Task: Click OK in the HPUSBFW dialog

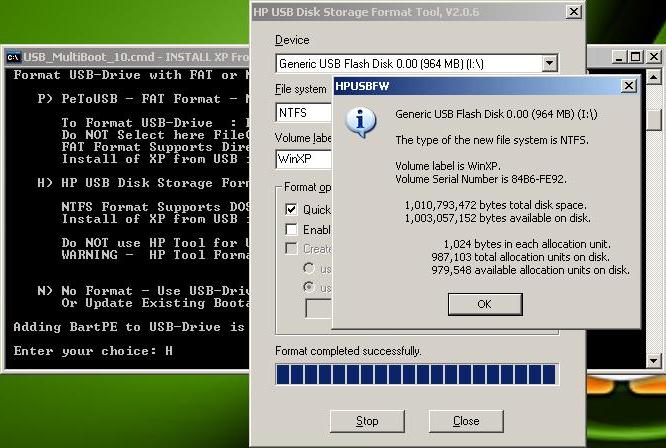Action: [x=485, y=304]
